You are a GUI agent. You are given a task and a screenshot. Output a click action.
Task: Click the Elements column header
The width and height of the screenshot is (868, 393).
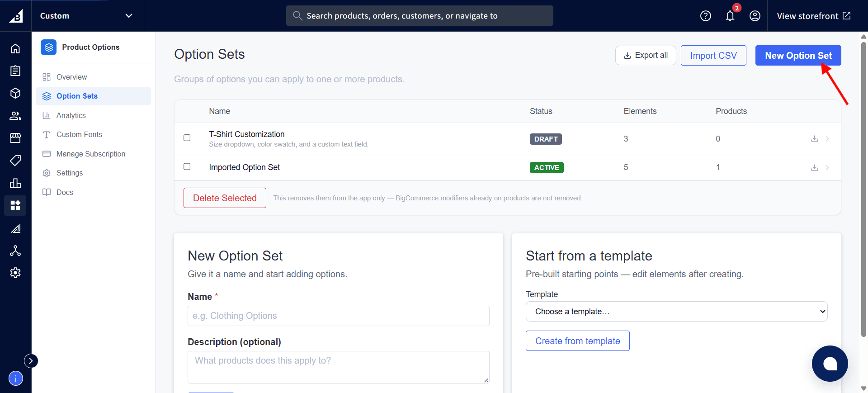[640, 111]
